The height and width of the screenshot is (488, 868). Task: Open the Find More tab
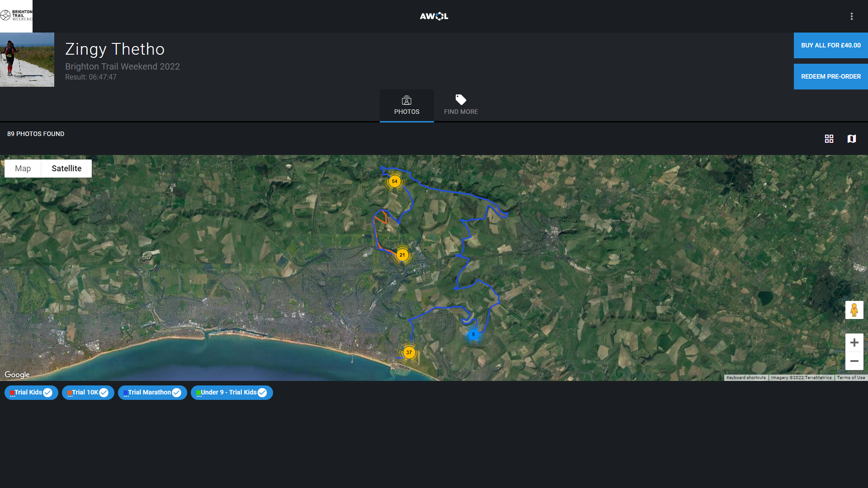pos(461,106)
